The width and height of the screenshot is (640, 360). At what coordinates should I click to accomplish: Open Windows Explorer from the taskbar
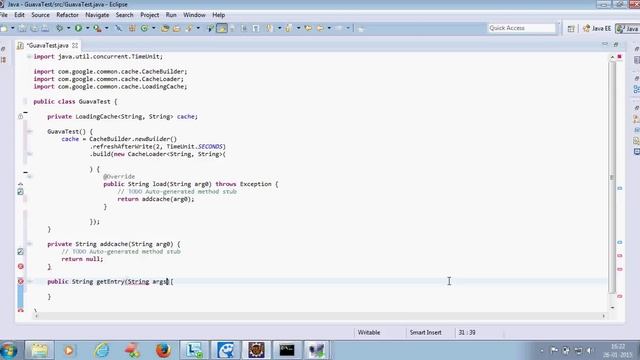[39, 350]
